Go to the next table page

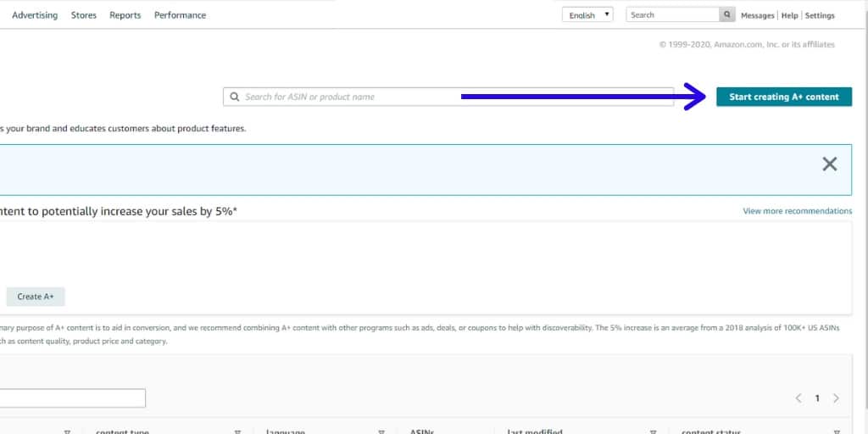coord(836,398)
